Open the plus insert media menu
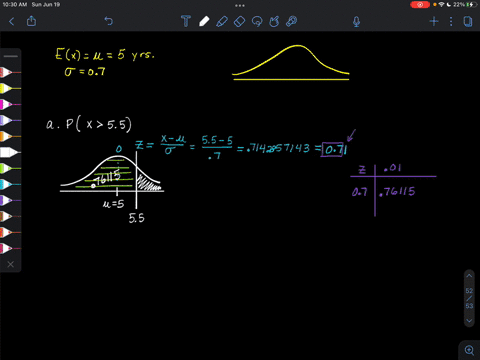 [434, 22]
